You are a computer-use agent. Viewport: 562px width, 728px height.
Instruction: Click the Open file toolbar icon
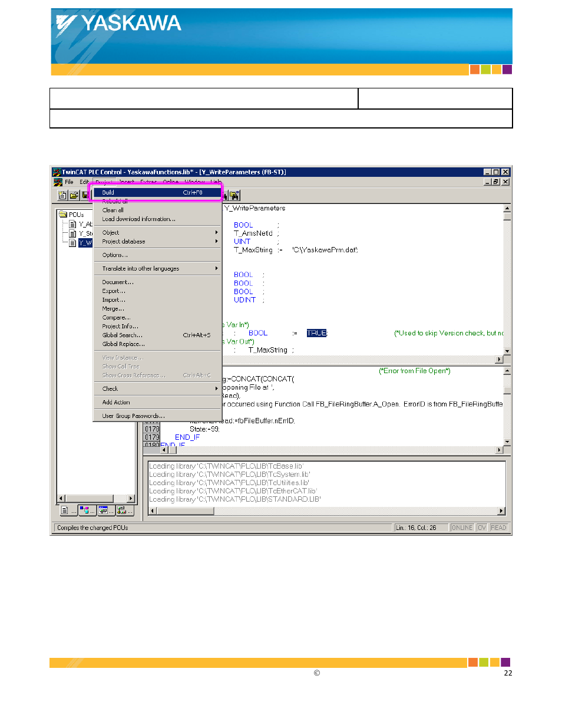click(74, 195)
